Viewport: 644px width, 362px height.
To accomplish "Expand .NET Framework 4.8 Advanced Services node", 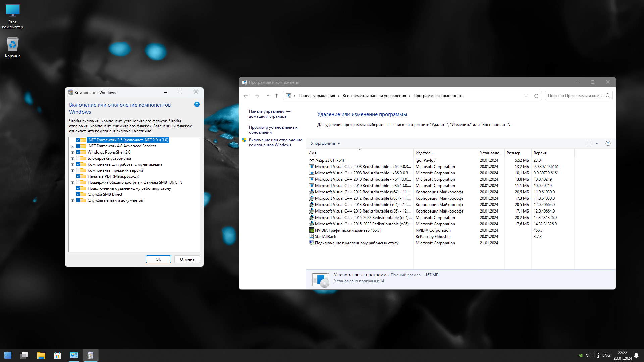I will 72,146.
